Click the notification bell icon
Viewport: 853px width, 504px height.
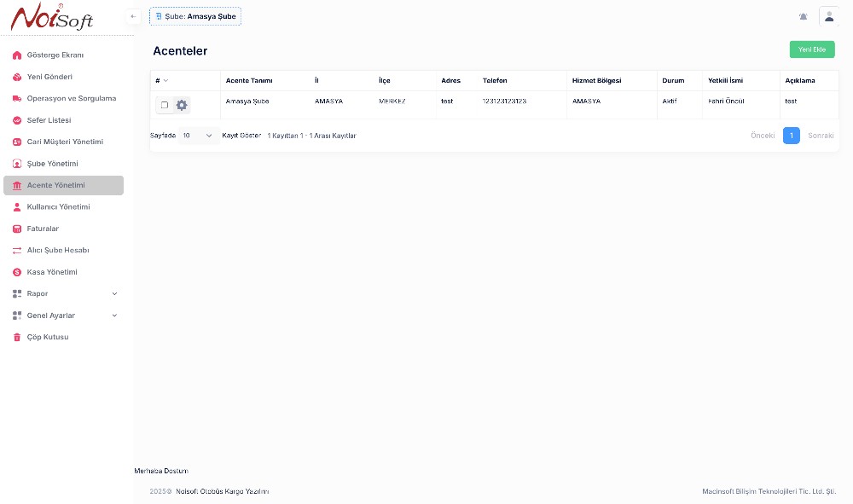pos(803,16)
